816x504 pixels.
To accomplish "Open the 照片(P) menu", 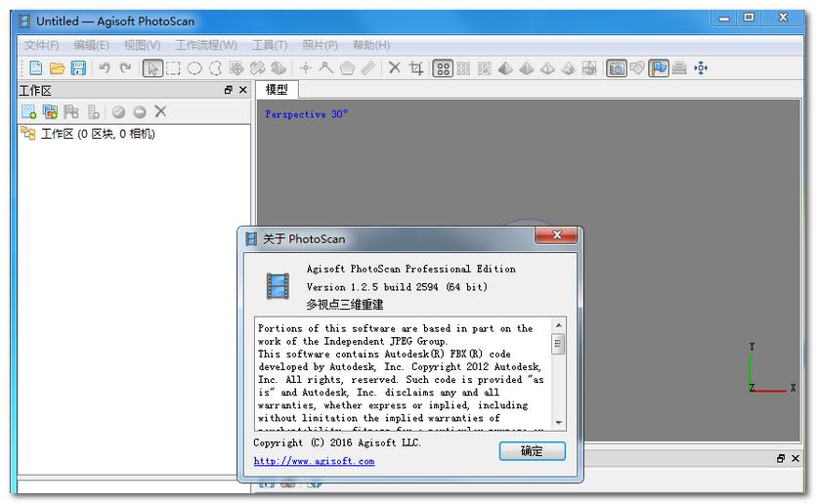I will [321, 45].
